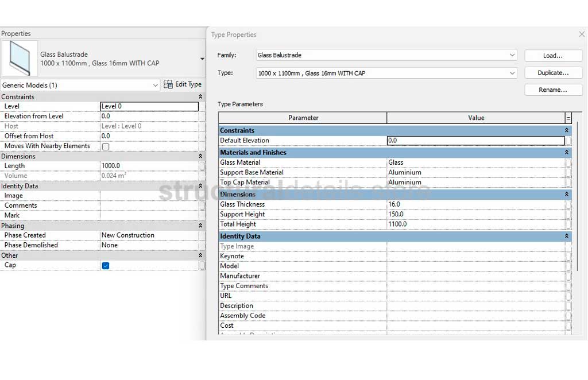Expand the Family dropdown list
This screenshot has width=588, height=380.
point(512,55)
